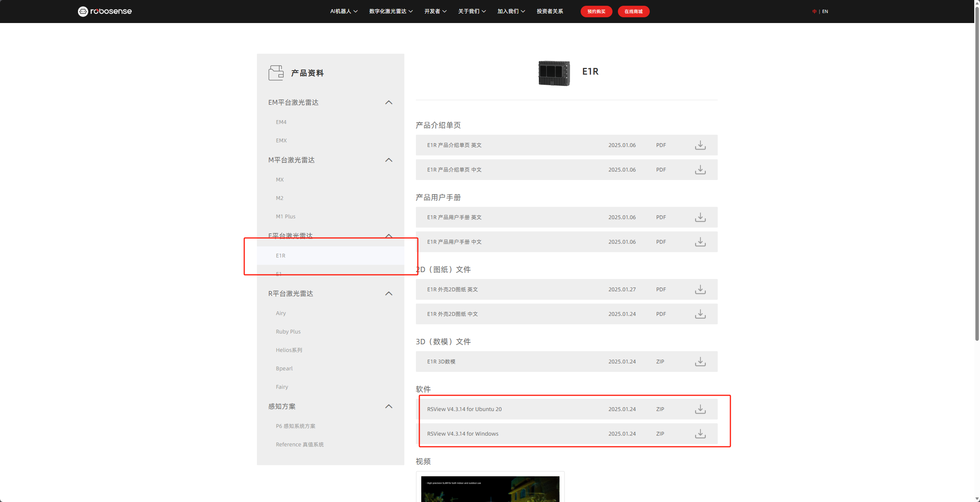980x502 pixels.
Task: Click the RSView V4.3.14 for Ubuntu 20 name
Action: click(x=464, y=409)
